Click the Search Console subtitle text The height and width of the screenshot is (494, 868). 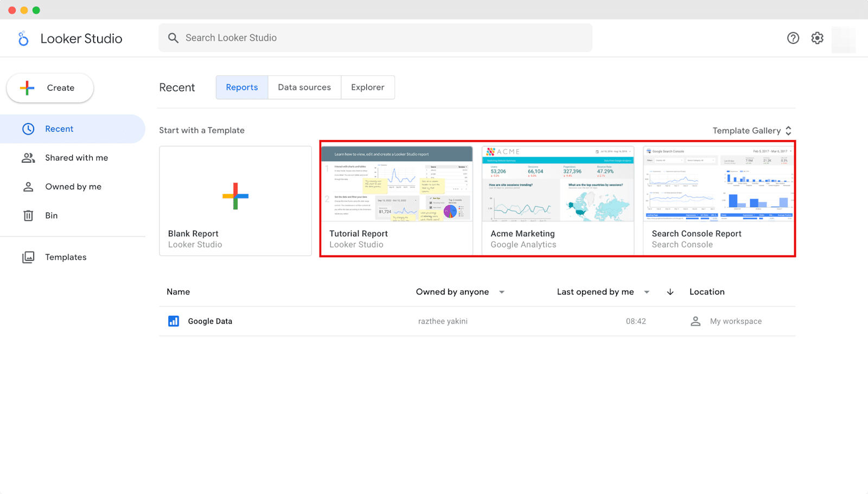(x=682, y=245)
